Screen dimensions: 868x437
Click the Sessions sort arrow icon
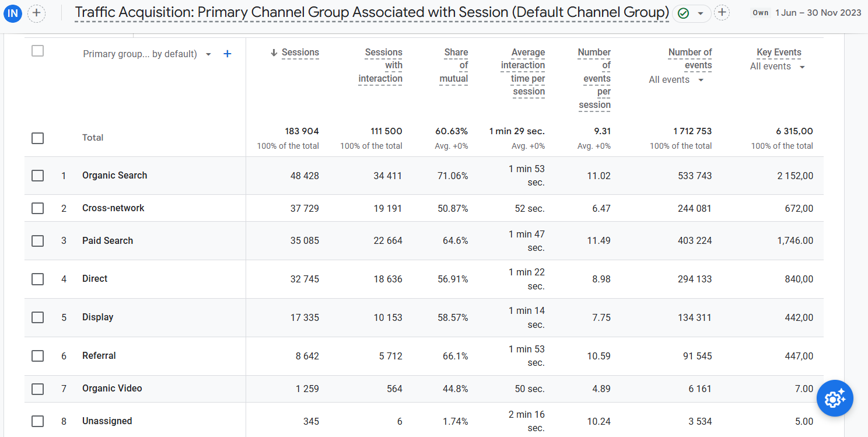[274, 53]
